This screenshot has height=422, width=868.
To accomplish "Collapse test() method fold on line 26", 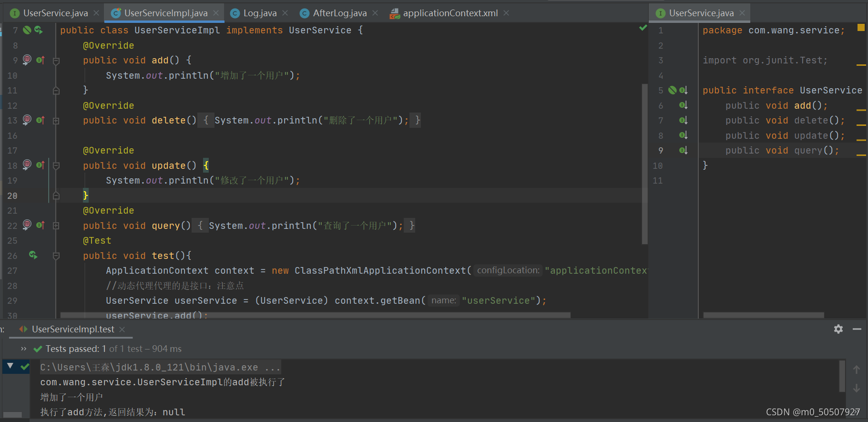I will click(x=56, y=256).
